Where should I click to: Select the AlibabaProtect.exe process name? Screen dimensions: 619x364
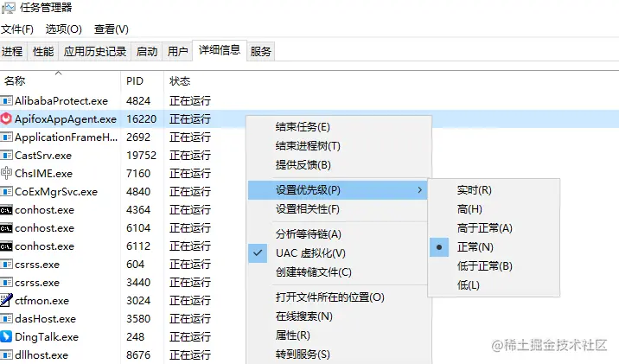61,101
